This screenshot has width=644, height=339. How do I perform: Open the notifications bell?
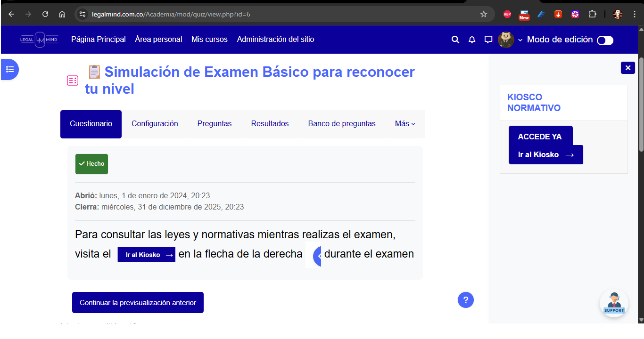point(472,40)
